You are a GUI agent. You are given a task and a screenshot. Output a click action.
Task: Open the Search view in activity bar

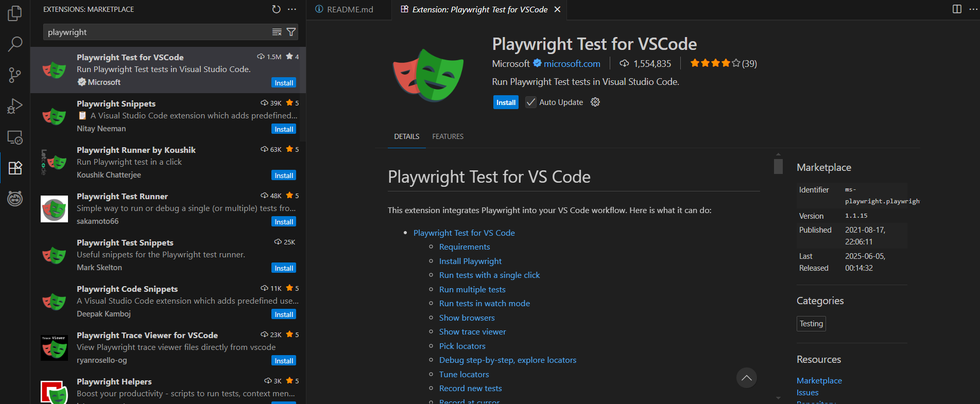[15, 44]
